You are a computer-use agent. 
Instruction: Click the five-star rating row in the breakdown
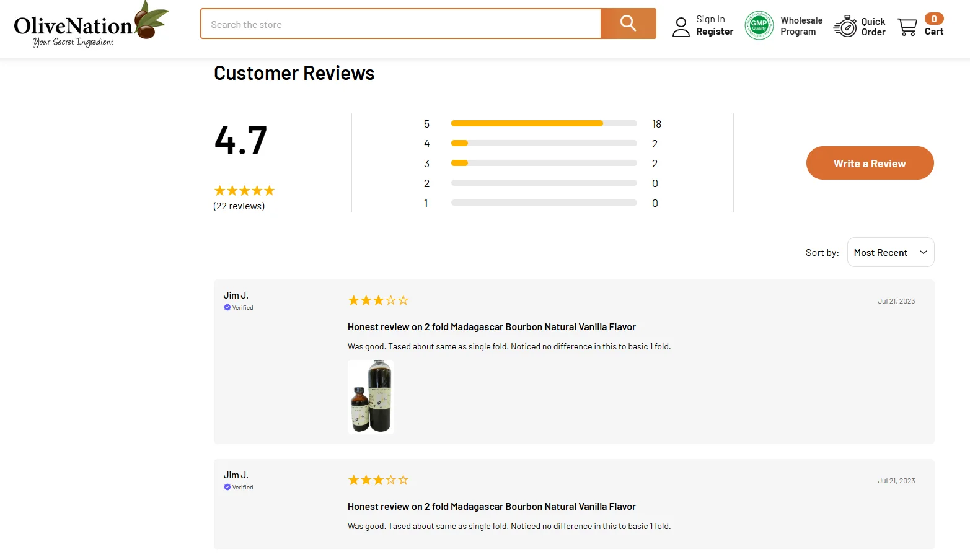(542, 123)
